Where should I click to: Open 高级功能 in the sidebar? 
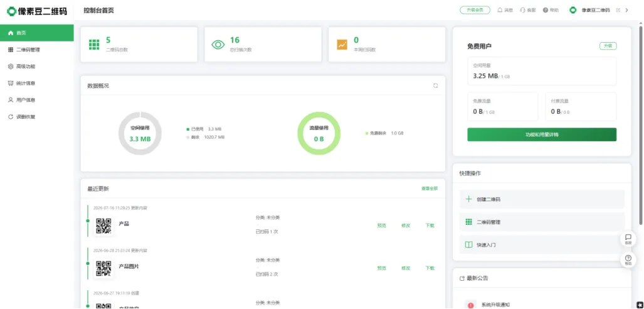pyautogui.click(x=36, y=67)
